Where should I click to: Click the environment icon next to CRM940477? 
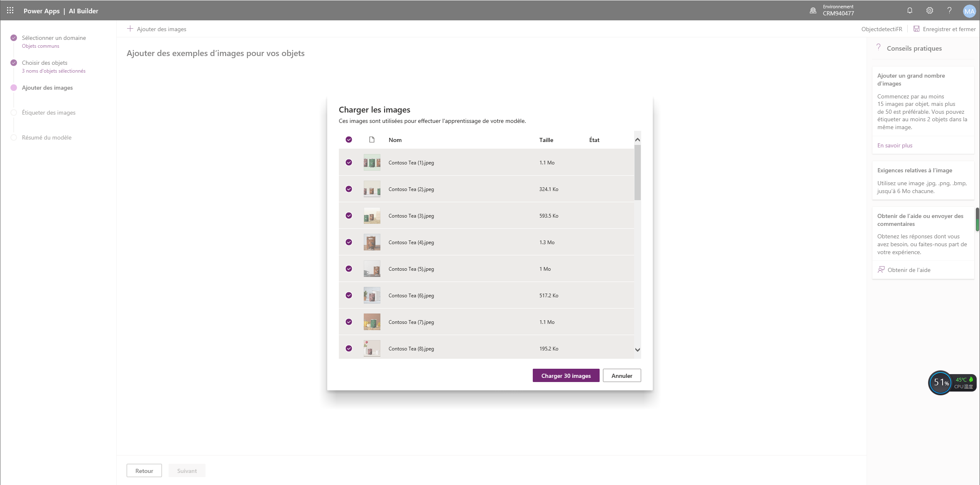pyautogui.click(x=813, y=11)
